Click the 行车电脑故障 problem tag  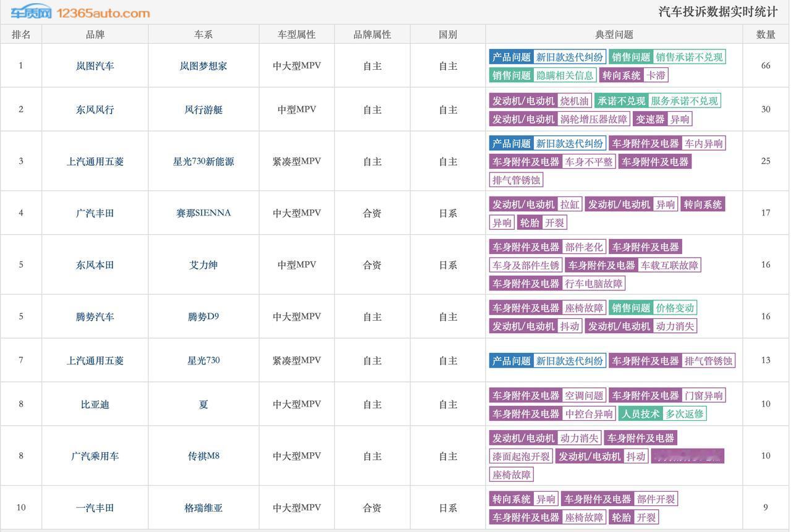point(593,284)
